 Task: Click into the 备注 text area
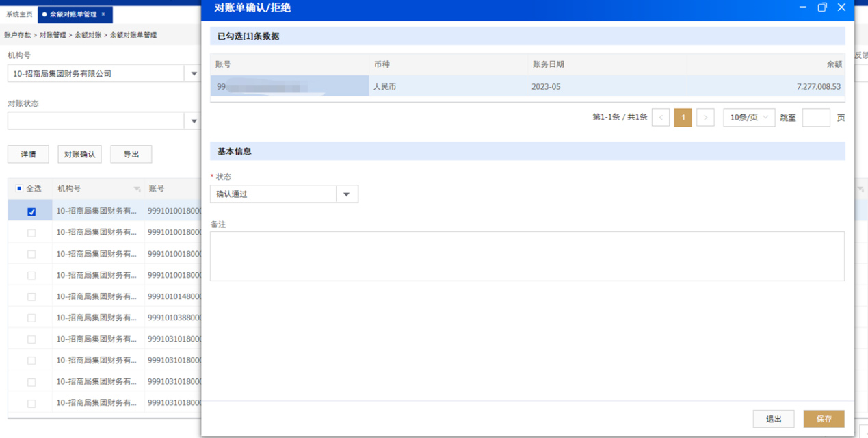pos(527,256)
